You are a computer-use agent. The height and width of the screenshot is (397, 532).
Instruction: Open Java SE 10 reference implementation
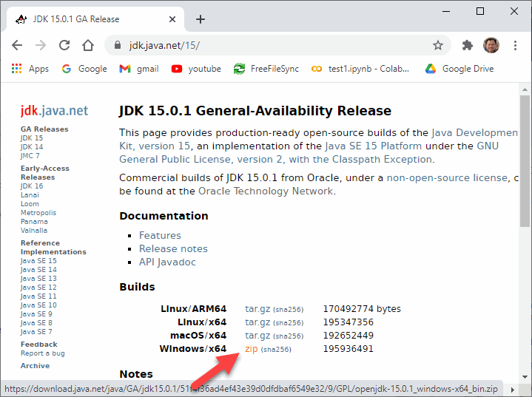[38, 305]
